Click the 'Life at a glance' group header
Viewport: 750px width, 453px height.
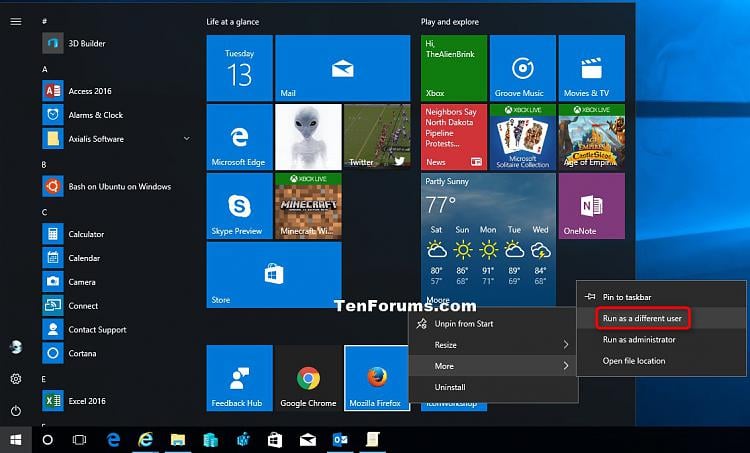click(232, 22)
